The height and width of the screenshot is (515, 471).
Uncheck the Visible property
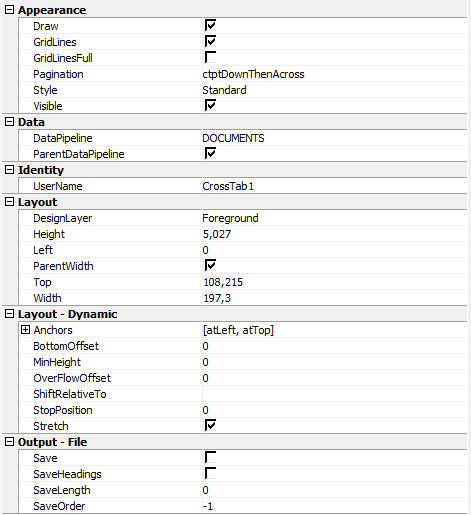click(210, 105)
